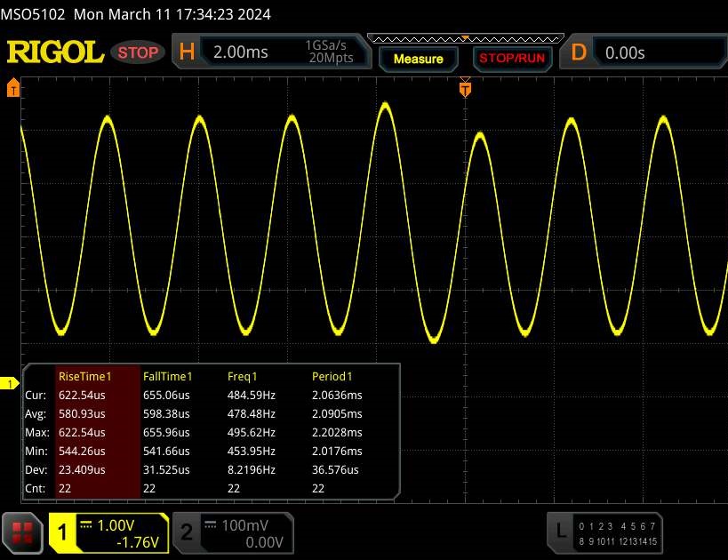Image resolution: width=728 pixels, height=560 pixels.
Task: Toggle channel 1 number badge
Action: click(x=61, y=532)
